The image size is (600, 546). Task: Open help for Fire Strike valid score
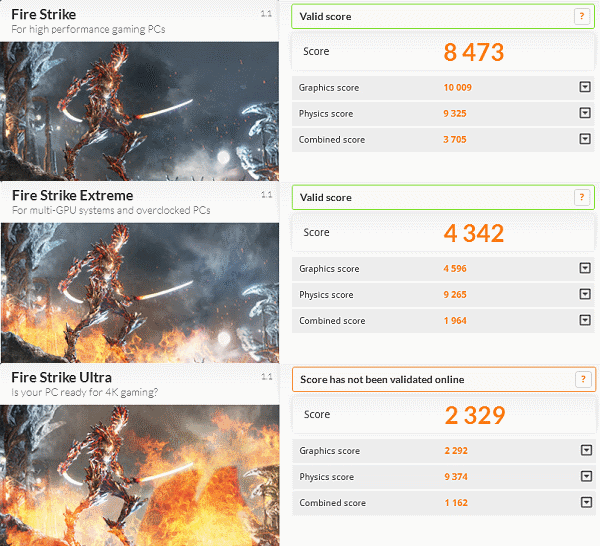582,16
